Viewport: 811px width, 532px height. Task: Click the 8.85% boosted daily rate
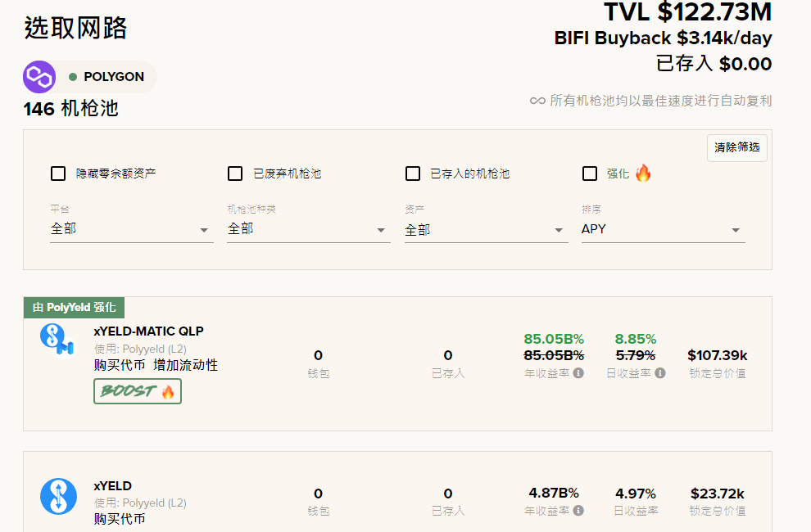(x=636, y=339)
